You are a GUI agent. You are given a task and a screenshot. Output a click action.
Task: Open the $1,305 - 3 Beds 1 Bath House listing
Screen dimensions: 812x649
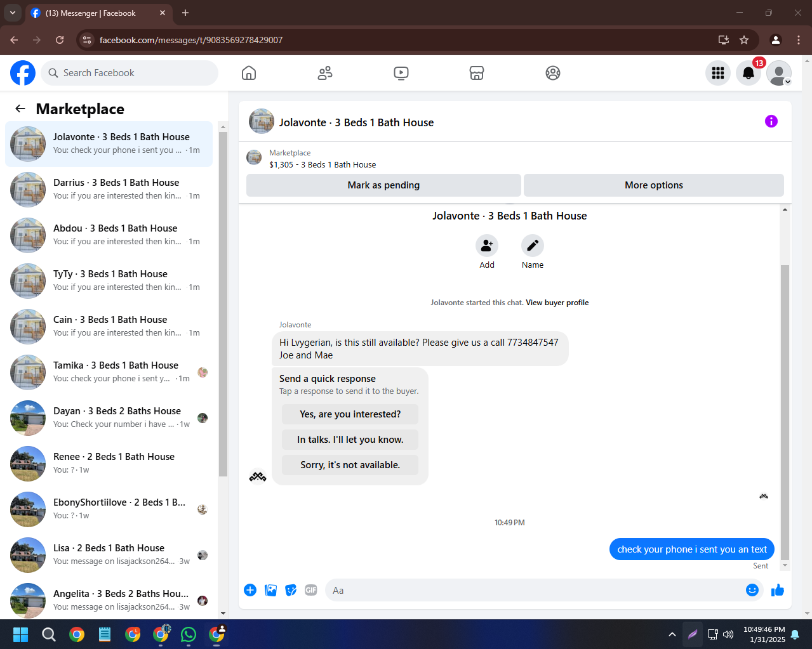point(323,165)
